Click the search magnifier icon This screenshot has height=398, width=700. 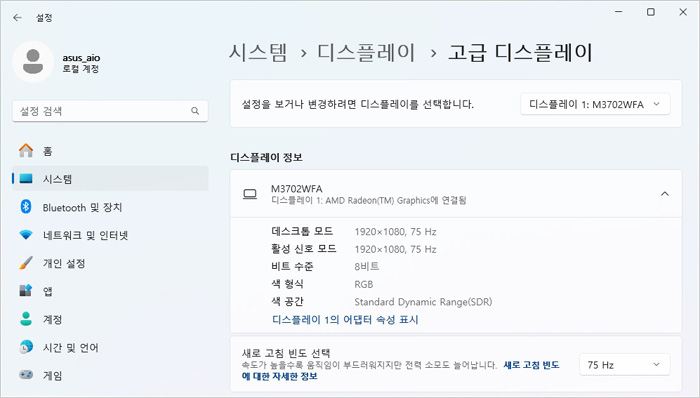click(195, 111)
